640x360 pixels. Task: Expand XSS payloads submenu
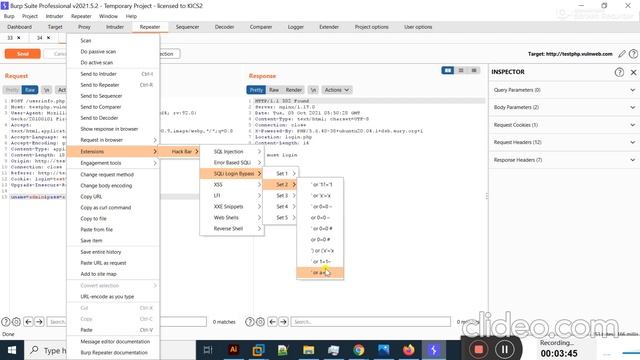click(232, 184)
